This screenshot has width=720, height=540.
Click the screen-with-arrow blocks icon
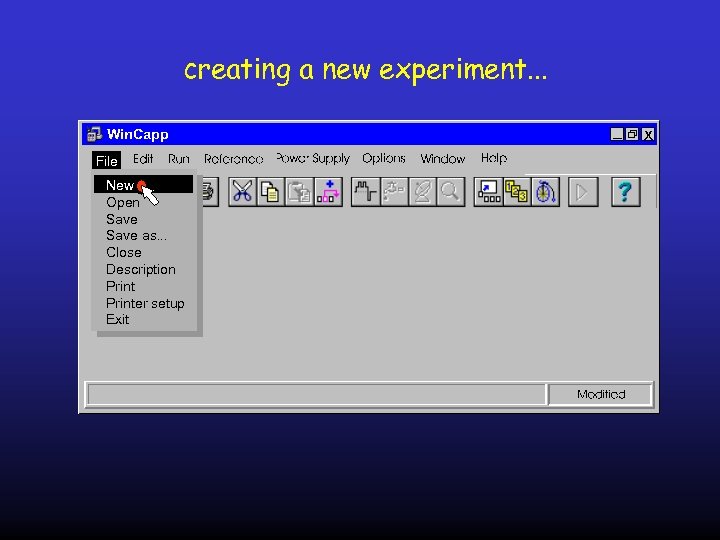[x=489, y=192]
